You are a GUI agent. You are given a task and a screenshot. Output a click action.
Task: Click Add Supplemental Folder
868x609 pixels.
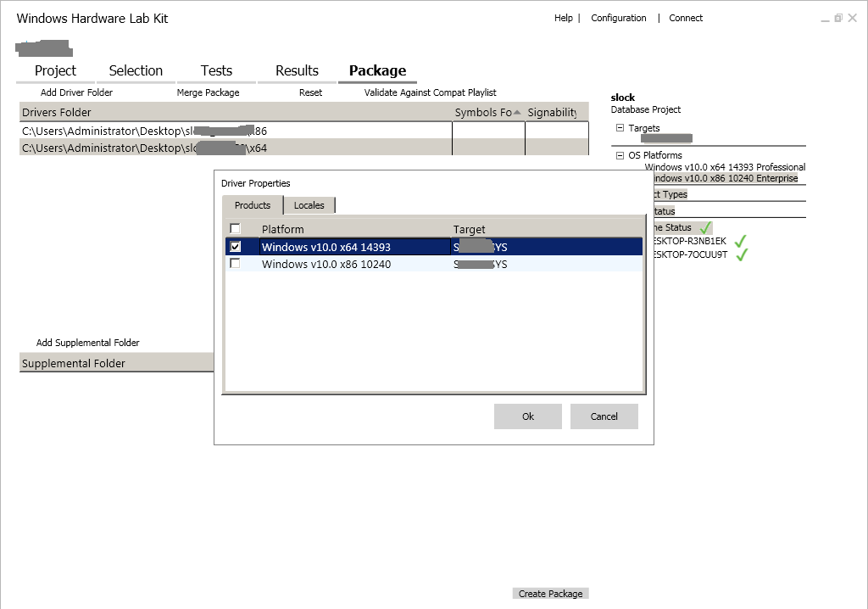[87, 343]
